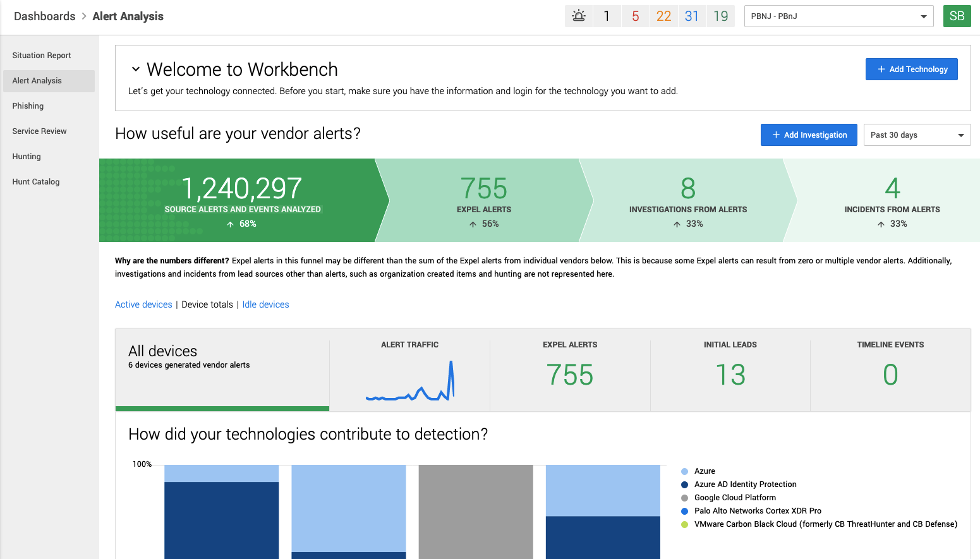Click the 100% axis label
This screenshot has width=980, height=559.
click(142, 464)
